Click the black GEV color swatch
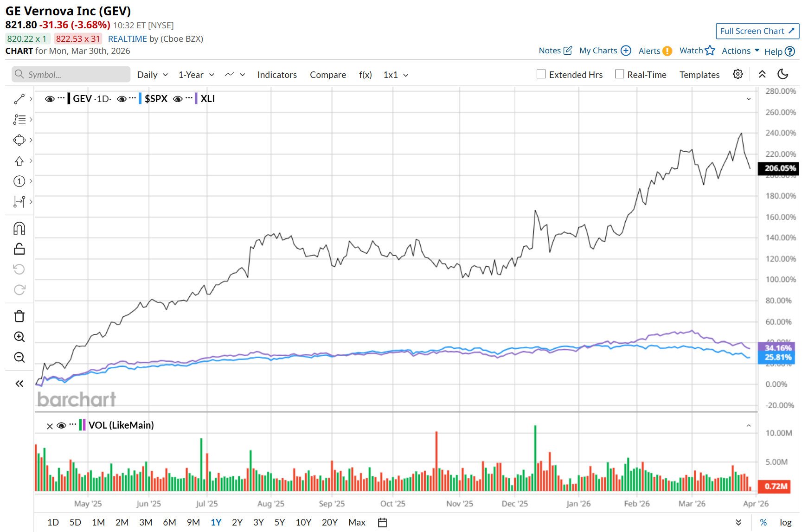Viewport: 808px width, 532px height. (x=69, y=98)
